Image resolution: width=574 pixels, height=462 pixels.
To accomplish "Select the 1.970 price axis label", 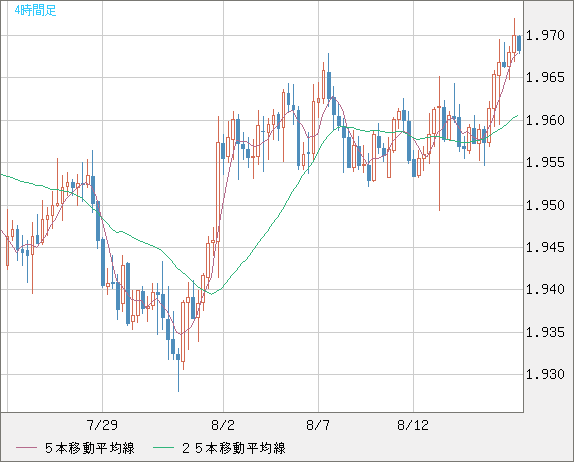I will (x=545, y=36).
